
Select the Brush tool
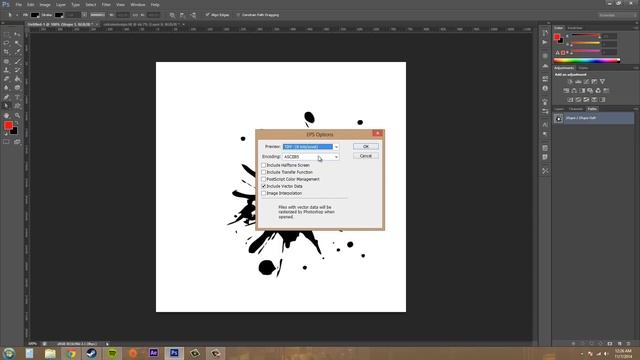tap(17, 61)
